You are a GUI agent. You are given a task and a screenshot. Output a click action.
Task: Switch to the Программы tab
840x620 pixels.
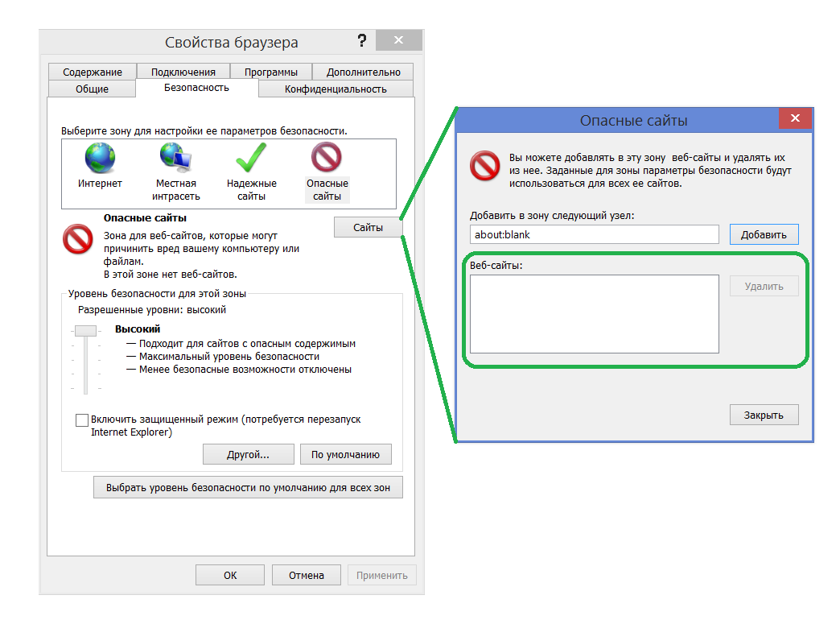tap(270, 72)
